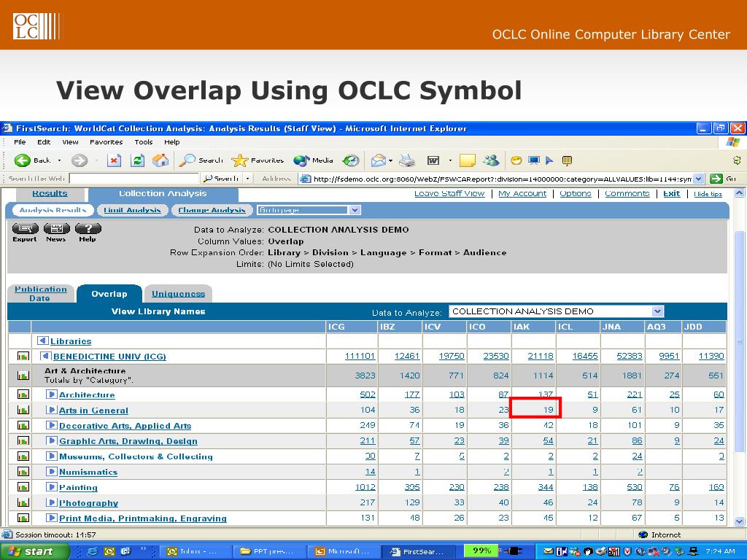
Task: Stop page loading with the red X icon
Action: tap(114, 160)
